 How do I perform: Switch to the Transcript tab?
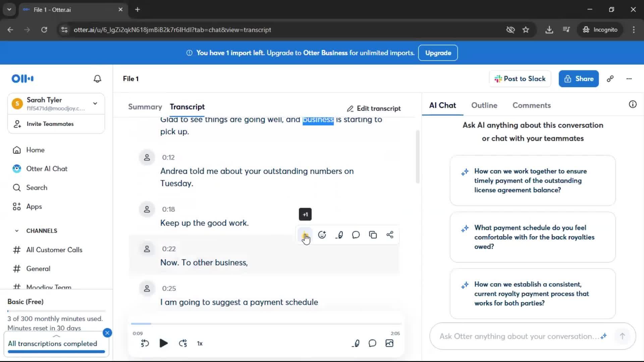(x=187, y=107)
